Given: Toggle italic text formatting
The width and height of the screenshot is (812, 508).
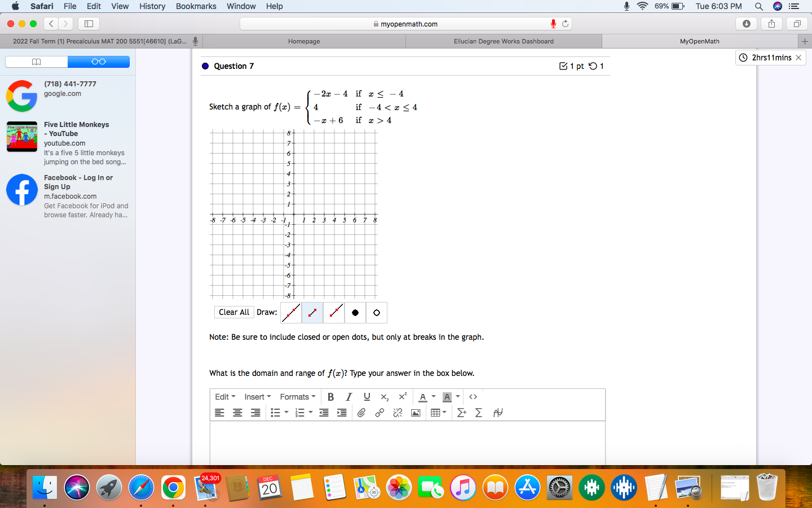Looking at the screenshot, I should click(x=348, y=397).
